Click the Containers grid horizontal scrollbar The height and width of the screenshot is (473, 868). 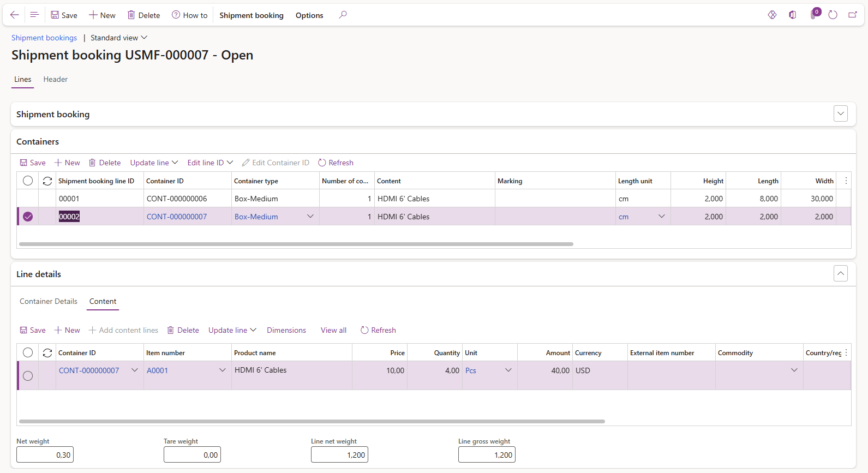tap(296, 244)
